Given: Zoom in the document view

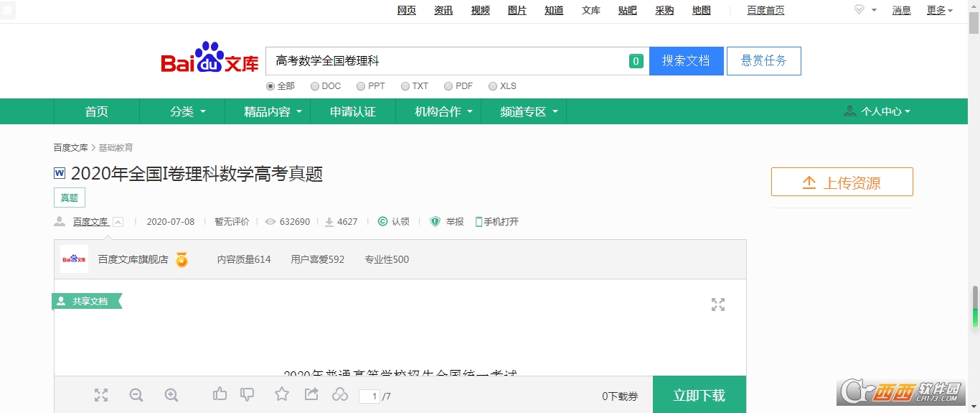Looking at the screenshot, I should [171, 395].
